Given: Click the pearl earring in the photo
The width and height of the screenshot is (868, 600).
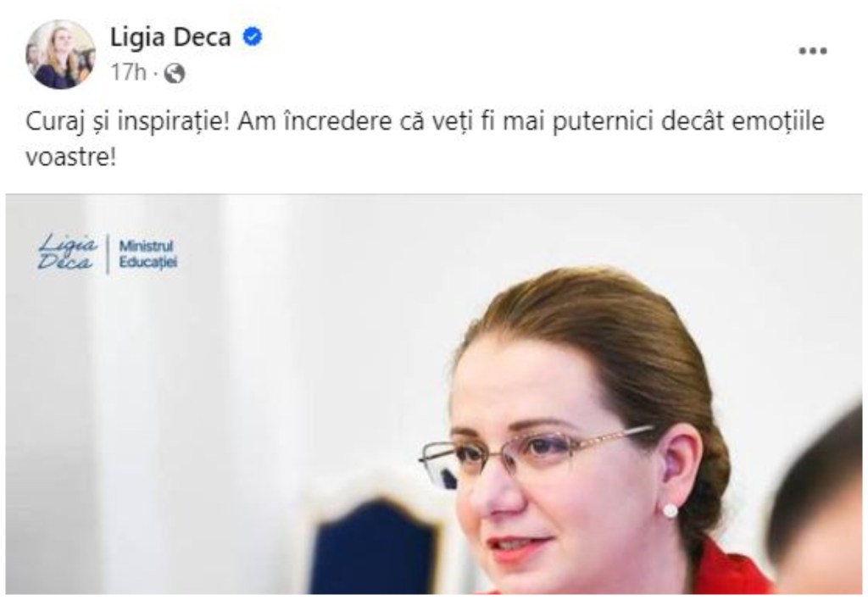Looking at the screenshot, I should pyautogui.click(x=670, y=510).
